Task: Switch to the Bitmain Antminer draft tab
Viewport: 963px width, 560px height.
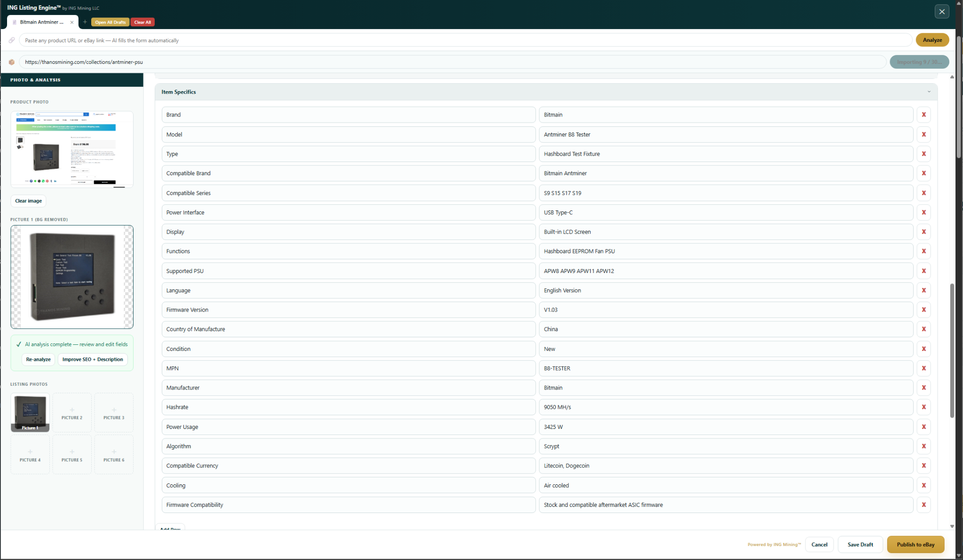Action: coord(41,22)
